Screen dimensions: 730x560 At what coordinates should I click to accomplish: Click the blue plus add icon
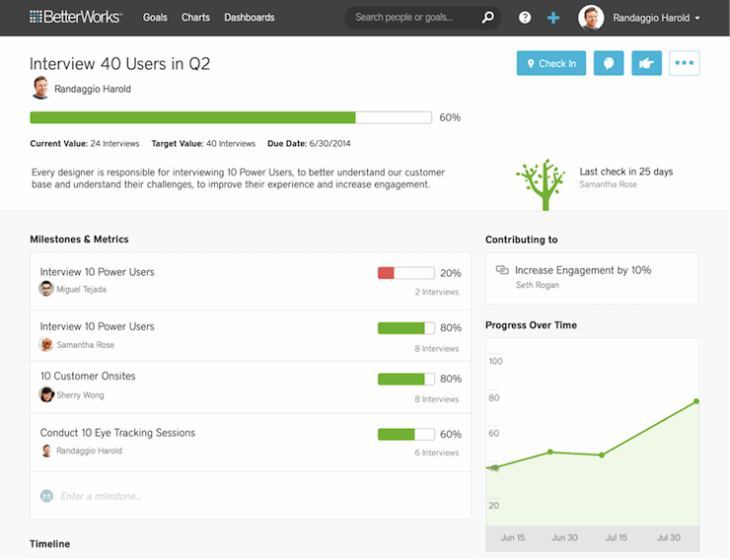(x=553, y=18)
